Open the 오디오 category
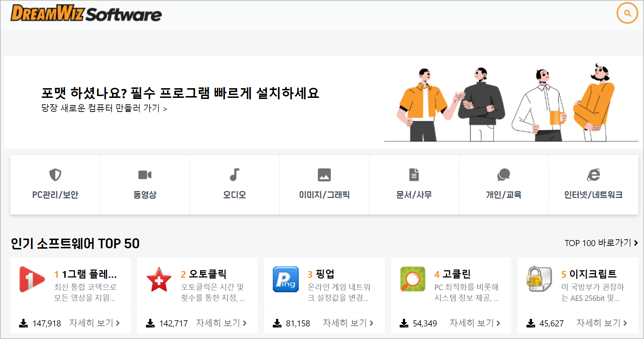644x339 pixels. tap(235, 185)
